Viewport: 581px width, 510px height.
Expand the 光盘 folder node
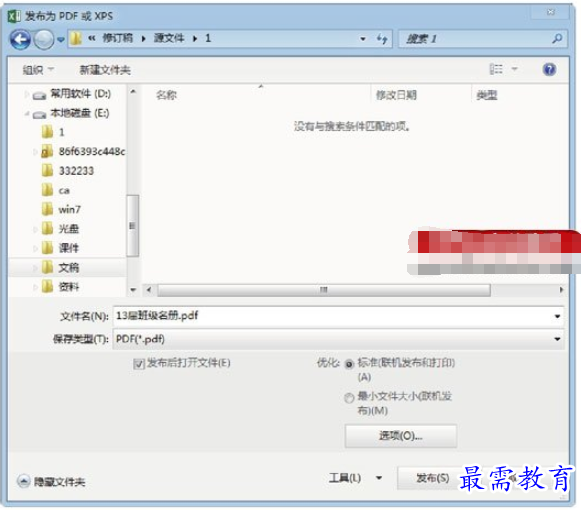(36, 229)
